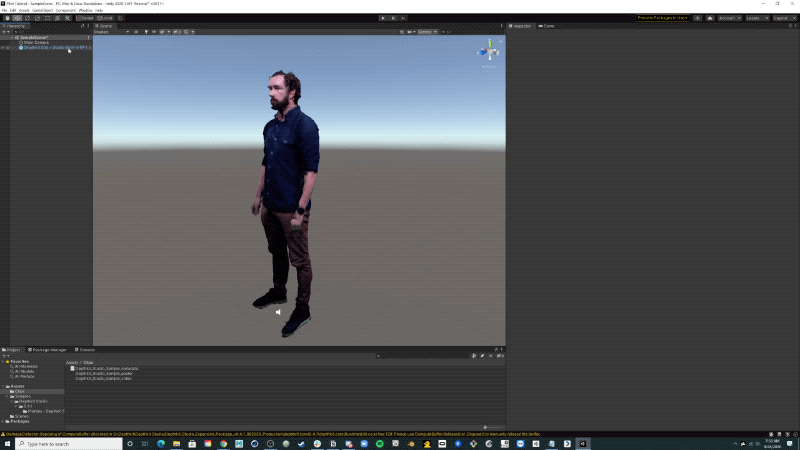Toggle Pivot/Center handle position button
Viewport: 800px width, 450px height.
click(x=84, y=18)
